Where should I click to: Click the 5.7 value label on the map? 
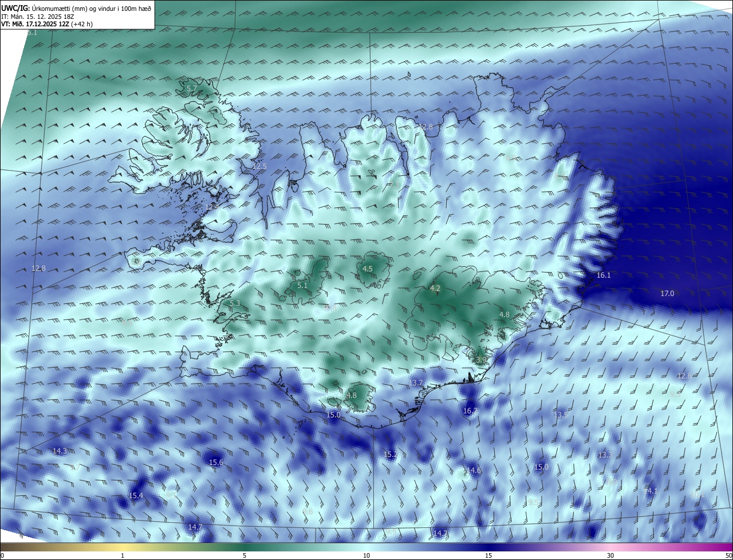[192, 88]
